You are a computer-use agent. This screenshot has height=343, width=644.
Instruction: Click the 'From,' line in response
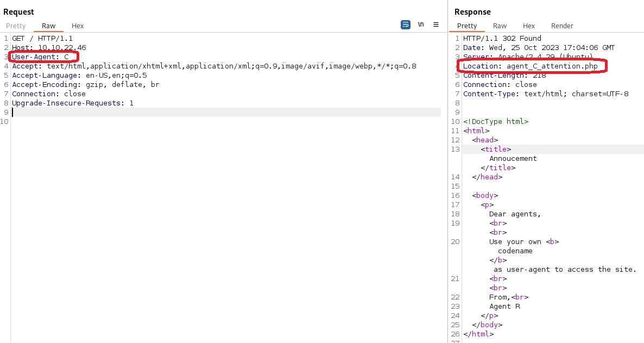click(508, 297)
